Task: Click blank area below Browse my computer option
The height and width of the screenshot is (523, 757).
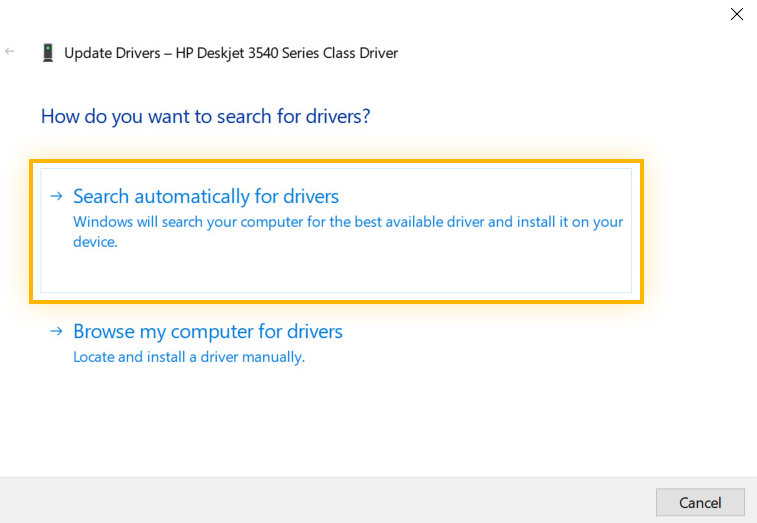Action: point(338,420)
